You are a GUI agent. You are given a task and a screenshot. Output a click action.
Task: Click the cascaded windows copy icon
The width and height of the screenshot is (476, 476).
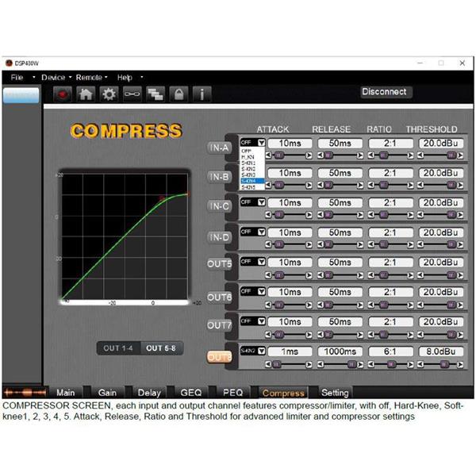[156, 94]
